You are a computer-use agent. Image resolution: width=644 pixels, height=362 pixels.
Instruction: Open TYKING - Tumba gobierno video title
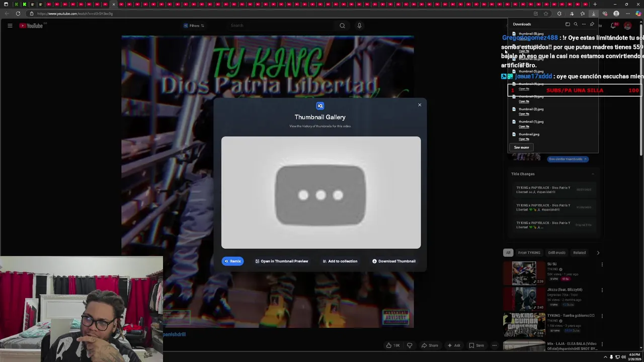pos(571,316)
